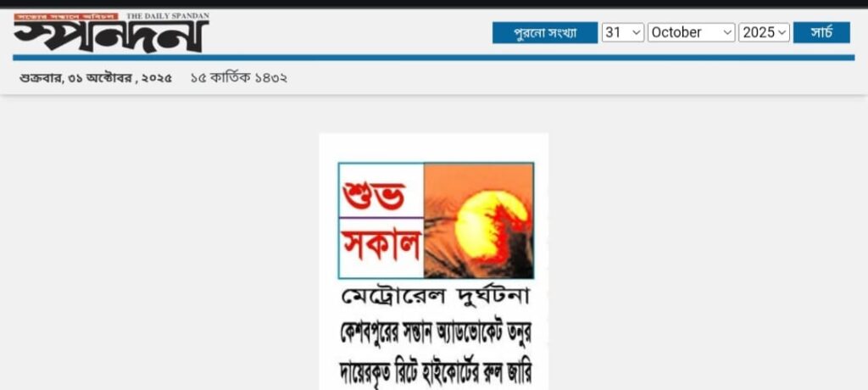The width and height of the screenshot is (868, 390).
Task: Click the কেশবপুরের সন্তান অ্যাডভোকেট তনুর headline line
Action: pyautogui.click(x=435, y=332)
